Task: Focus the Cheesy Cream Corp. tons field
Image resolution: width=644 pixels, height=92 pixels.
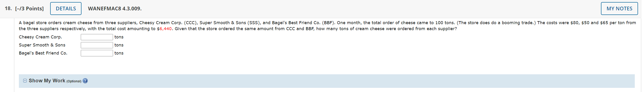Action: point(97,37)
